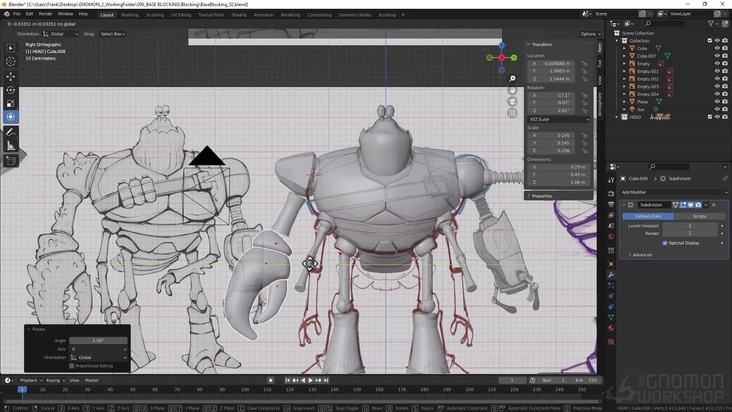Select the Select Box tool
This screenshot has width=732, height=412.
click(11, 48)
